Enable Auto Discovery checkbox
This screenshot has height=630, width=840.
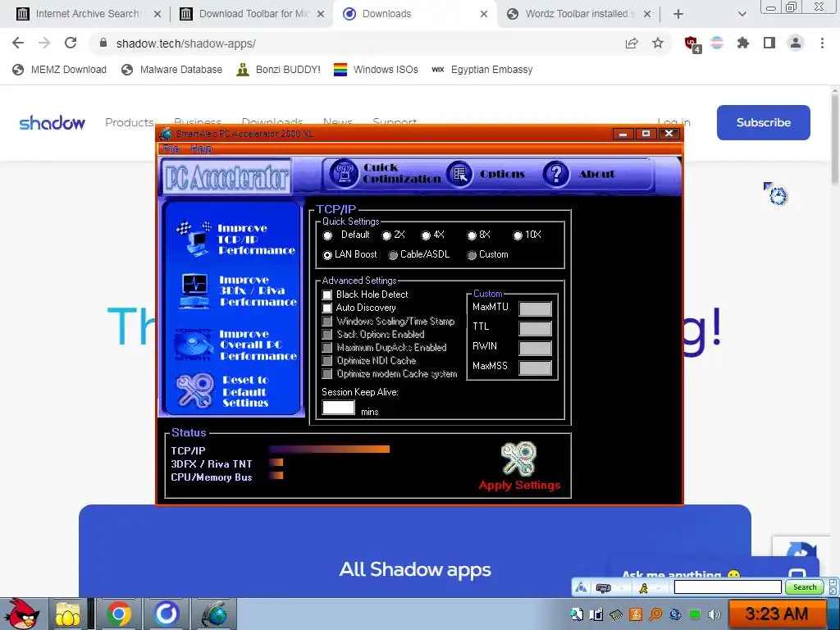pos(326,308)
